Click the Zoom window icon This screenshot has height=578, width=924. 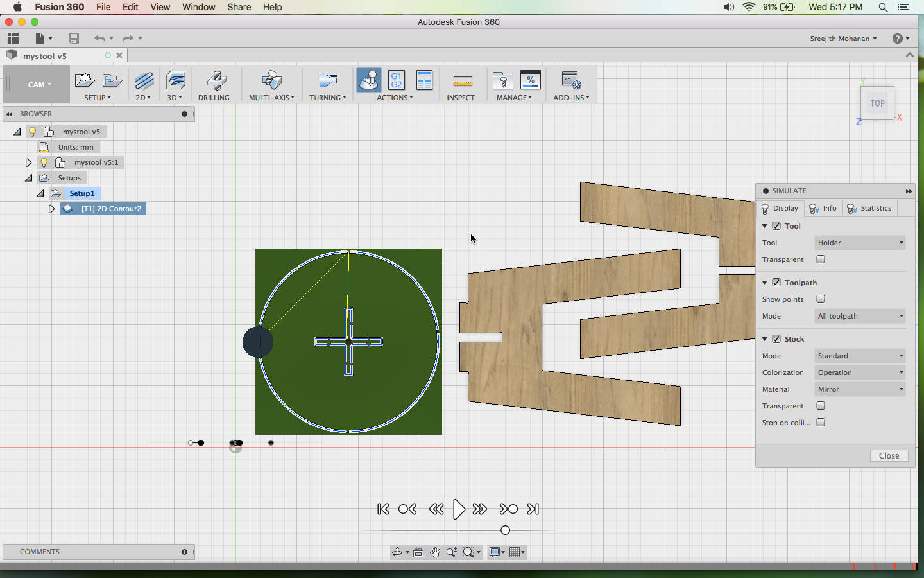(468, 552)
